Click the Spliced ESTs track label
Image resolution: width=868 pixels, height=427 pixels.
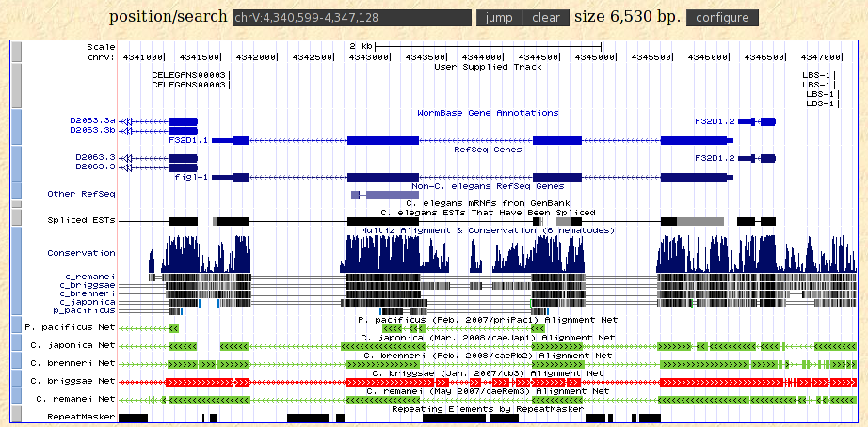coord(81,220)
